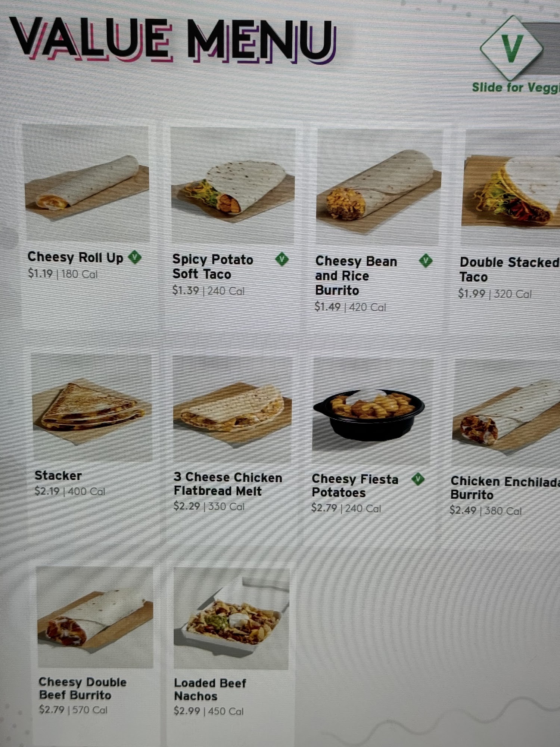
Task: Click vegetarian badge beside Cheesy Bean and Rice Burrito
Action: point(426,261)
